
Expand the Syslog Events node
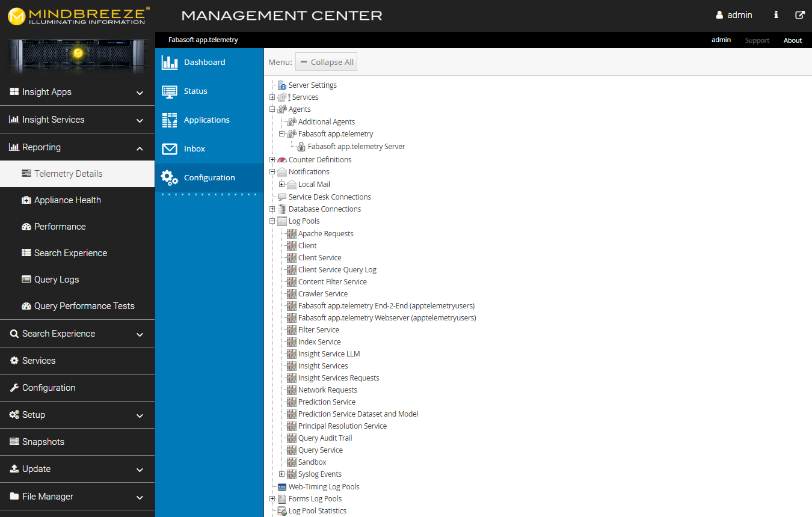tap(282, 474)
